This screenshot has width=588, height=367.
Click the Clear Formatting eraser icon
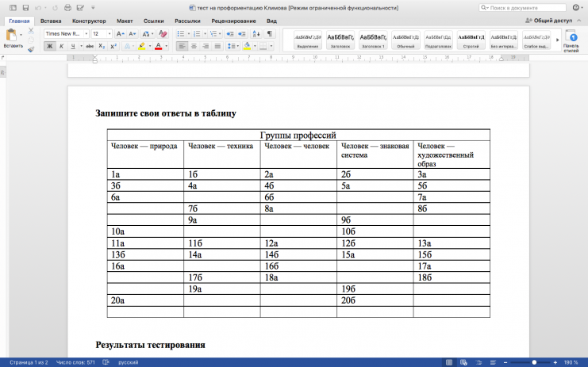[163, 34]
